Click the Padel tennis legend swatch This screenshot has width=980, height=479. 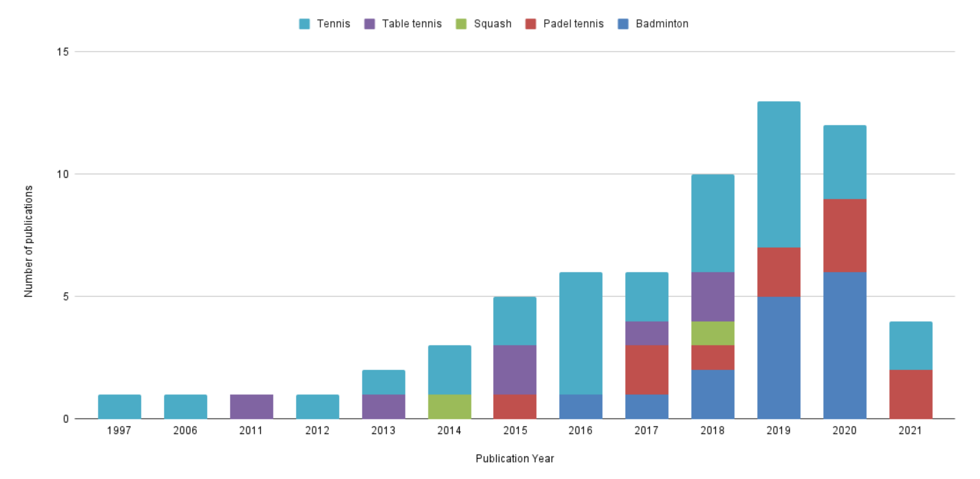click(x=530, y=24)
